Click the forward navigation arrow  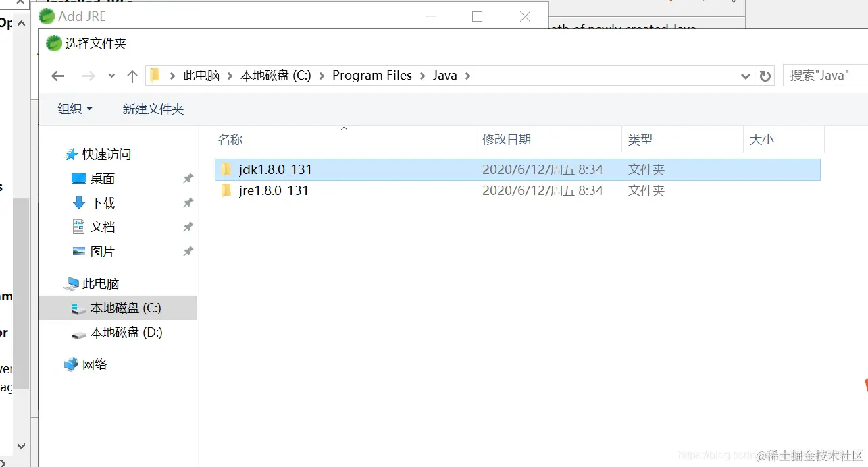[x=88, y=76]
